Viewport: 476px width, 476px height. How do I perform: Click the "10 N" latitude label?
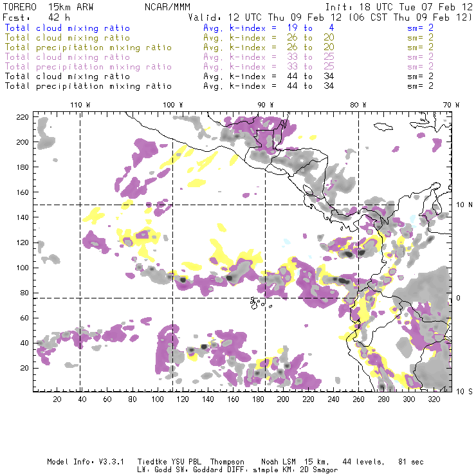[x=464, y=205]
